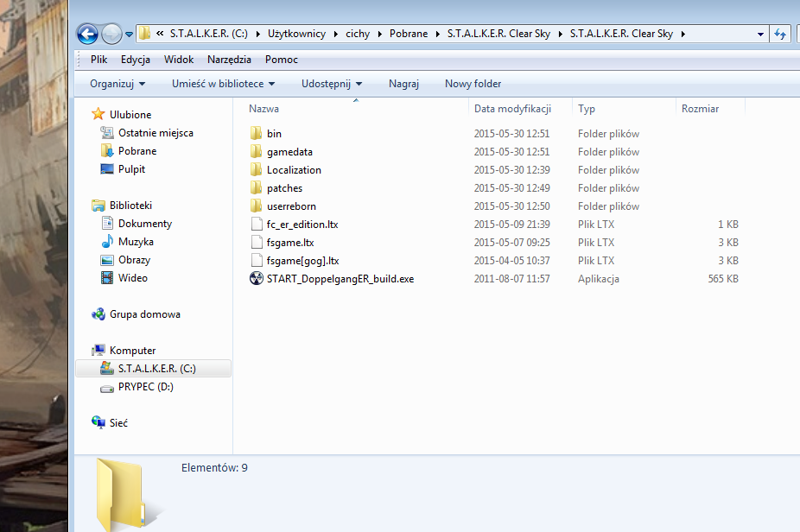Click Elementów: 9 in details pane
Screen dimensions: 800x532
(x=214, y=468)
